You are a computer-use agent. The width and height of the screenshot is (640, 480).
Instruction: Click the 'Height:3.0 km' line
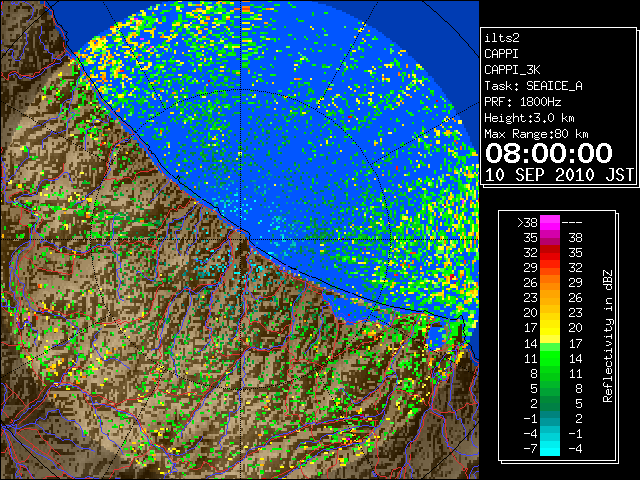click(x=529, y=118)
